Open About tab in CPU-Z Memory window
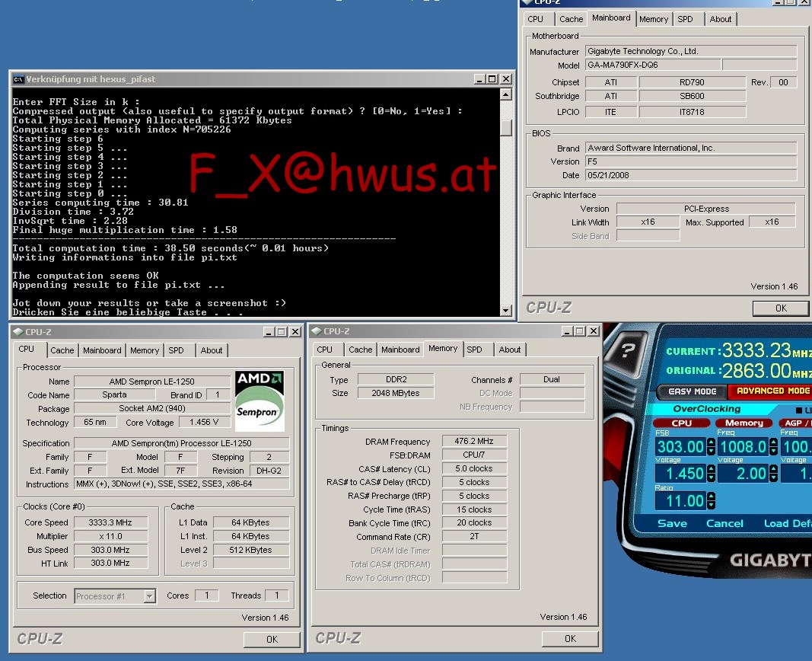 coord(510,350)
